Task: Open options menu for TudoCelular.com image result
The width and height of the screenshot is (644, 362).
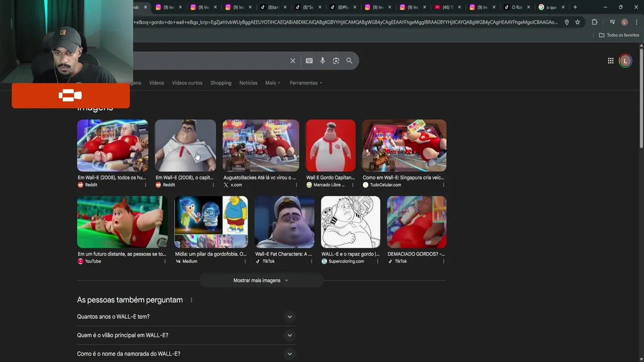Action: point(444,185)
